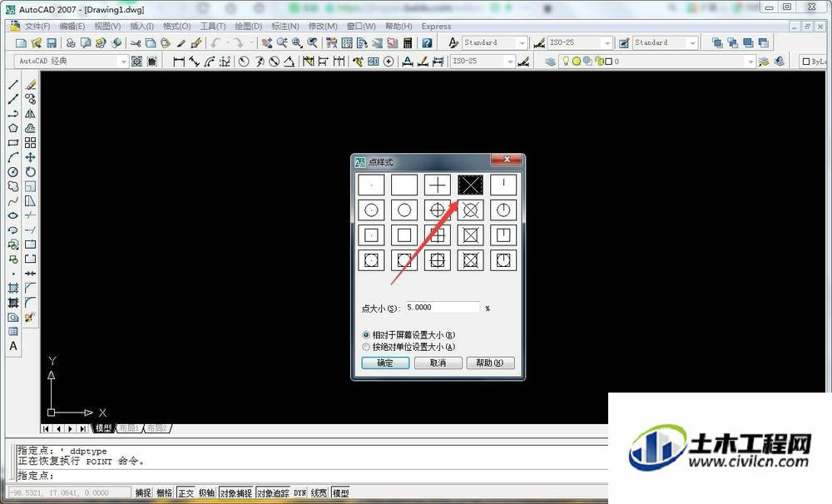Viewport: 832px width, 504px height.
Task: Select the Explode modify tool
Action: 30,317
